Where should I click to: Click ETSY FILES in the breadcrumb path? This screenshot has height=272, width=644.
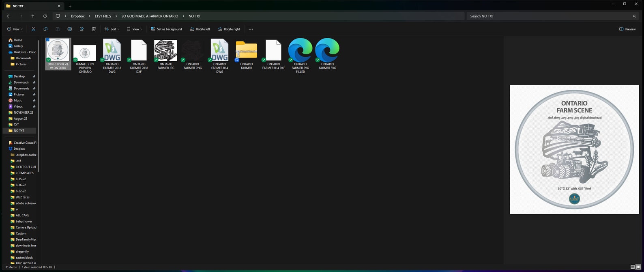coord(103,16)
